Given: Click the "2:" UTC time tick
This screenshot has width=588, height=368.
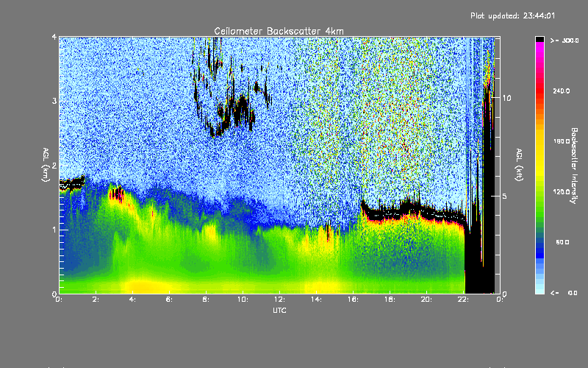Looking at the screenshot, I should [96, 300].
